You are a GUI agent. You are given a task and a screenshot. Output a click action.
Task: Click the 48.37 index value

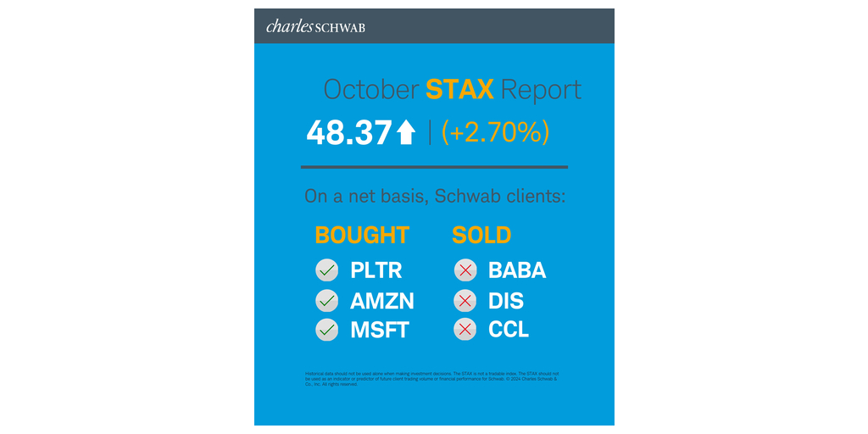348,132
